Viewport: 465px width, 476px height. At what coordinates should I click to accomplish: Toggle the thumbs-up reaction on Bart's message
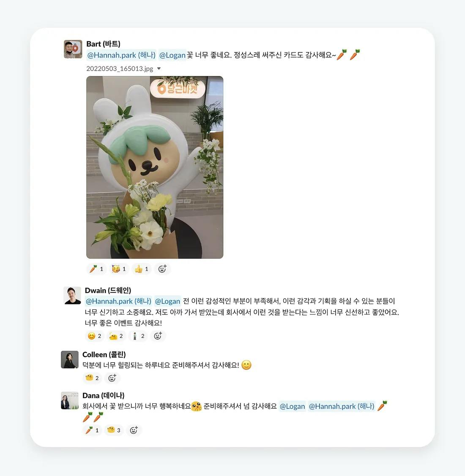(x=142, y=269)
